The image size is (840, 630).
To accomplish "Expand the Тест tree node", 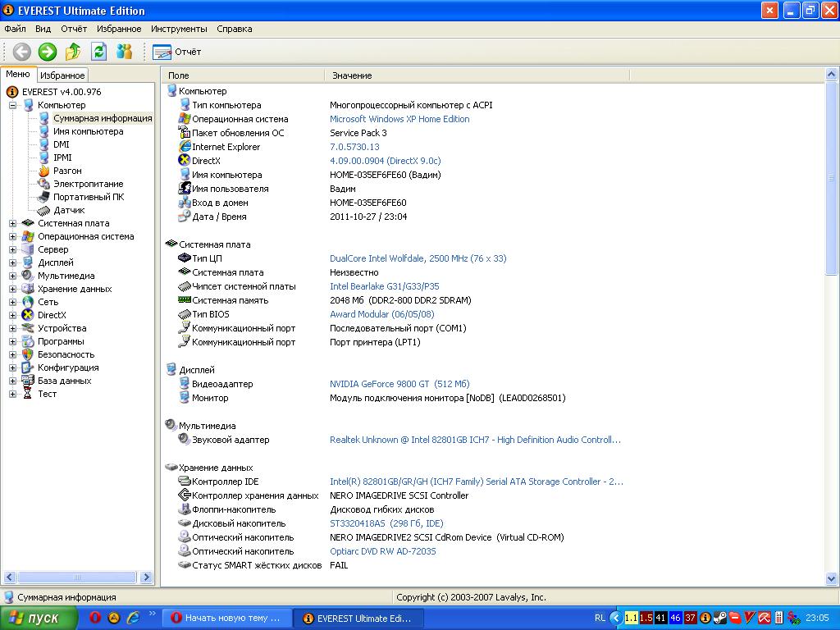I will (13, 394).
